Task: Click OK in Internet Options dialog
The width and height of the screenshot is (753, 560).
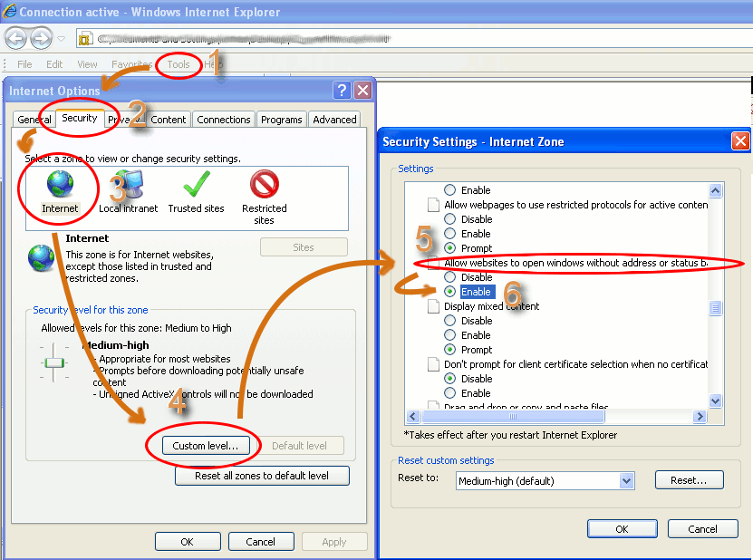Action: [188, 542]
